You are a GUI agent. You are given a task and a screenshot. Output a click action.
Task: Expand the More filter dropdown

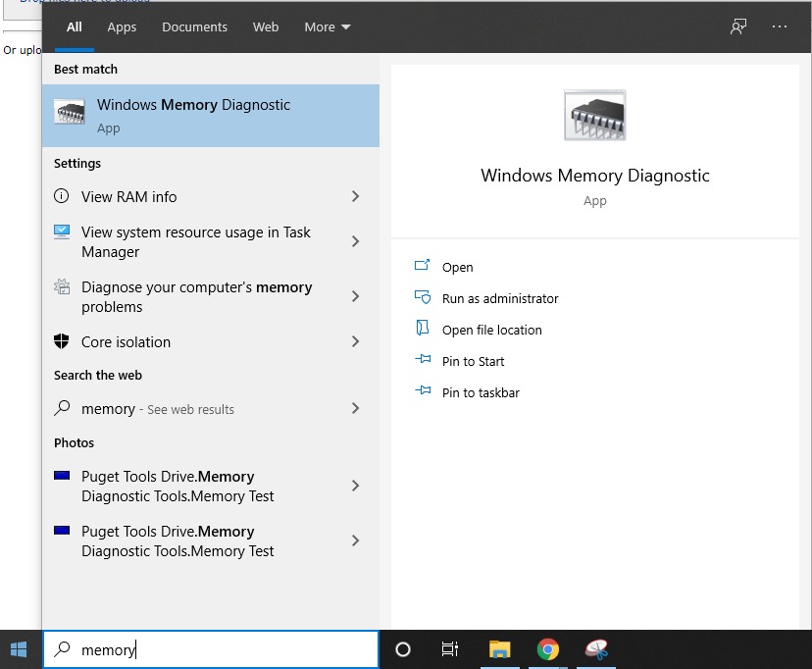[x=328, y=27]
